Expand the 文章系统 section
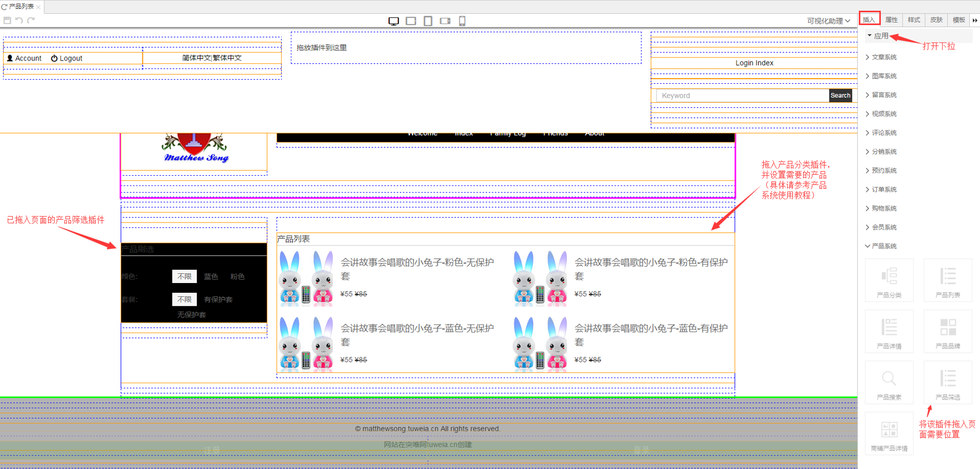 884,57
